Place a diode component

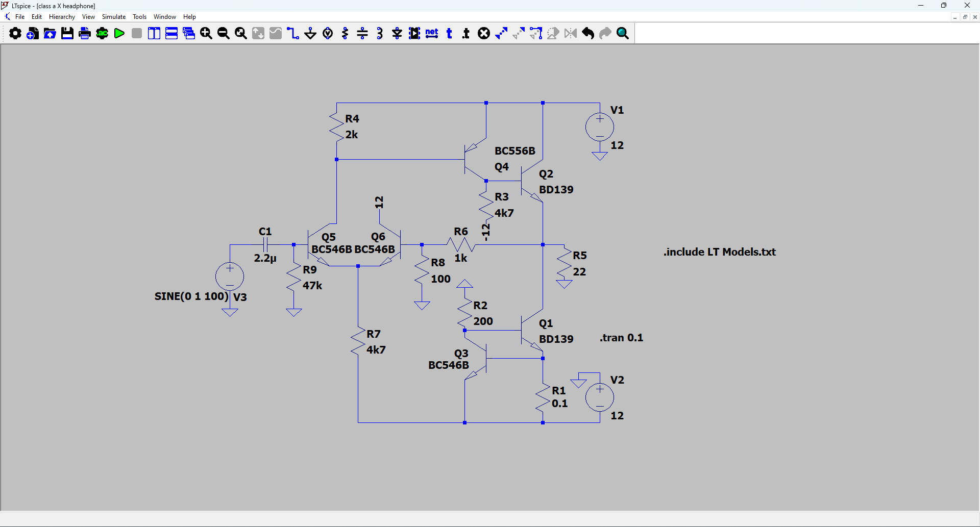coord(397,34)
